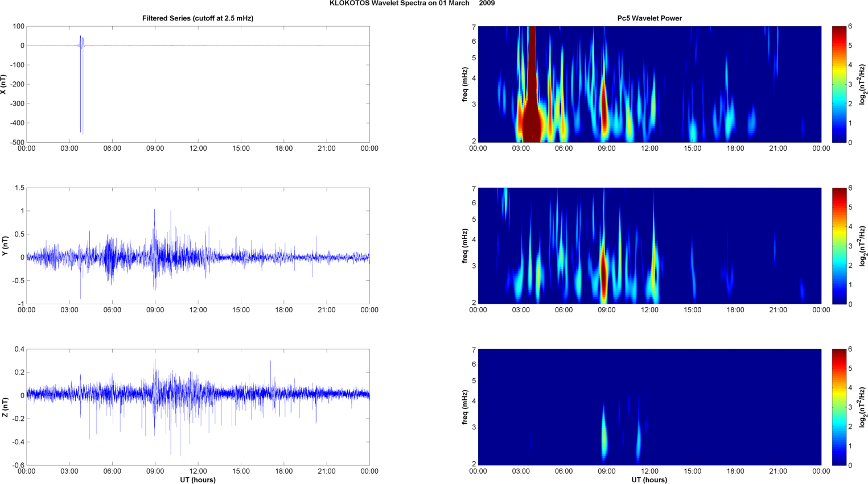Click 'freq (mHz)' label of middle spectrogram

point(465,246)
